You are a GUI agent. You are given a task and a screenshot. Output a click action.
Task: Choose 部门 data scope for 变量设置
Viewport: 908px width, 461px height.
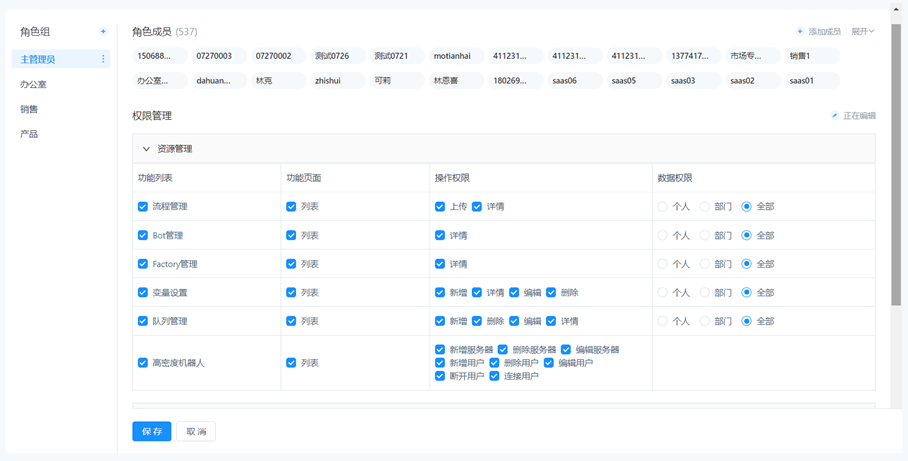(705, 293)
